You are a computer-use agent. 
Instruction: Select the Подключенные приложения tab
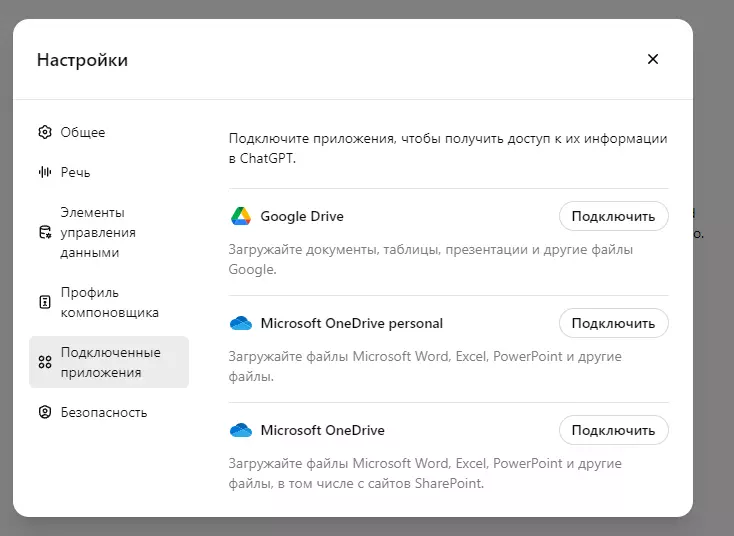tap(109, 362)
